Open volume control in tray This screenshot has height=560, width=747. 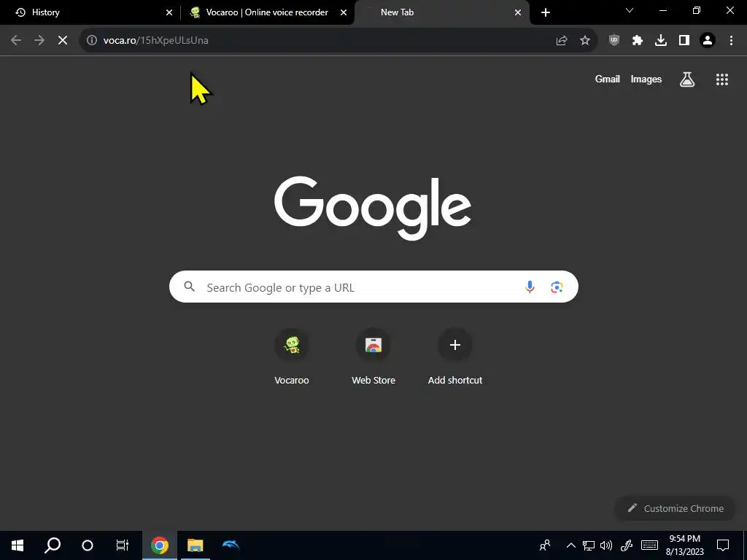coord(606,545)
